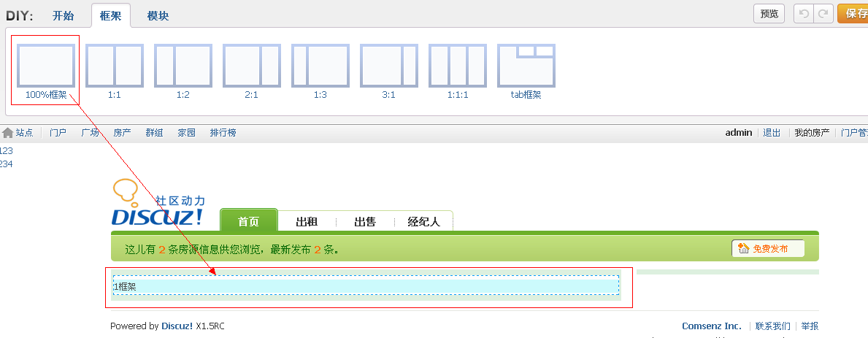
Task: Click the 234 link on the left
Action: point(6,164)
